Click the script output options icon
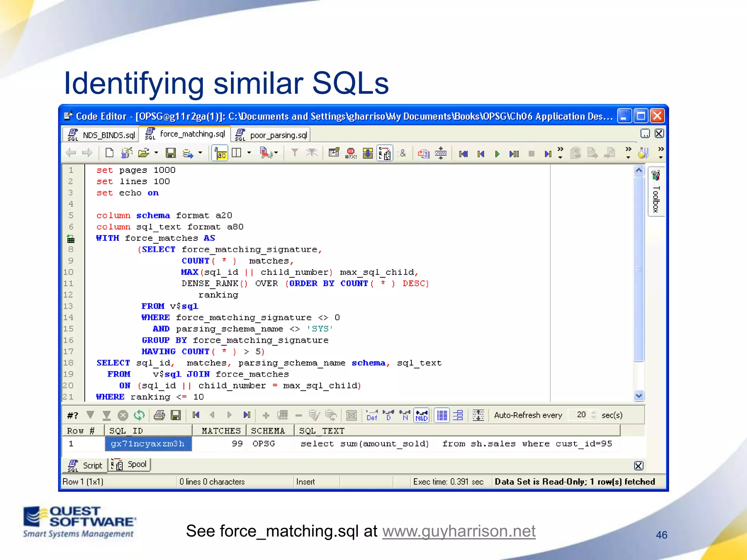Viewport: 747px width, 560px height. coord(334,153)
